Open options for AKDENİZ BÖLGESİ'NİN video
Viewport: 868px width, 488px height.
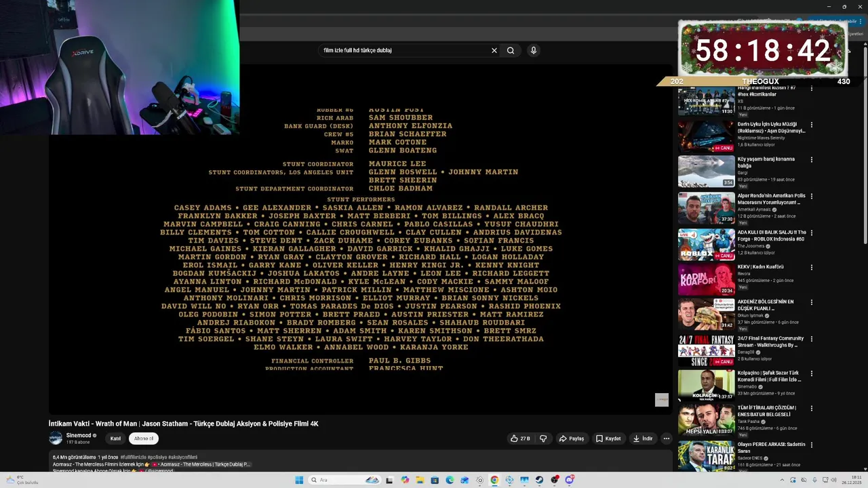[x=812, y=303]
